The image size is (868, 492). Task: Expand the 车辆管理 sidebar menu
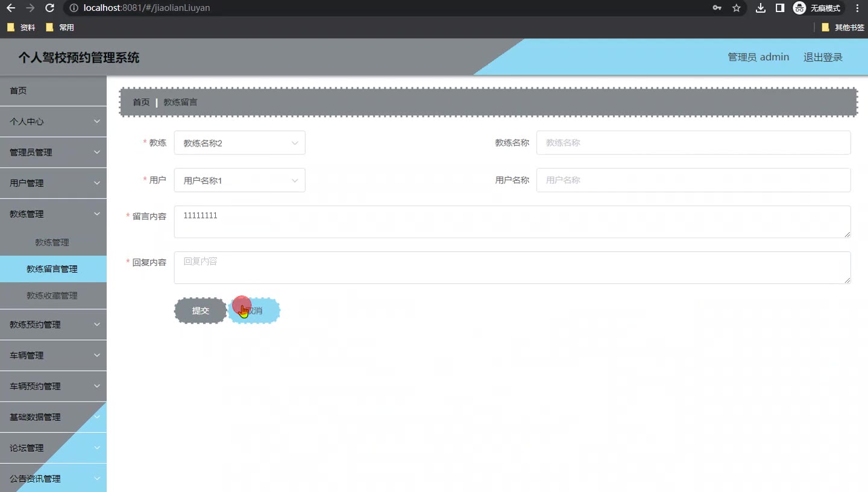53,356
